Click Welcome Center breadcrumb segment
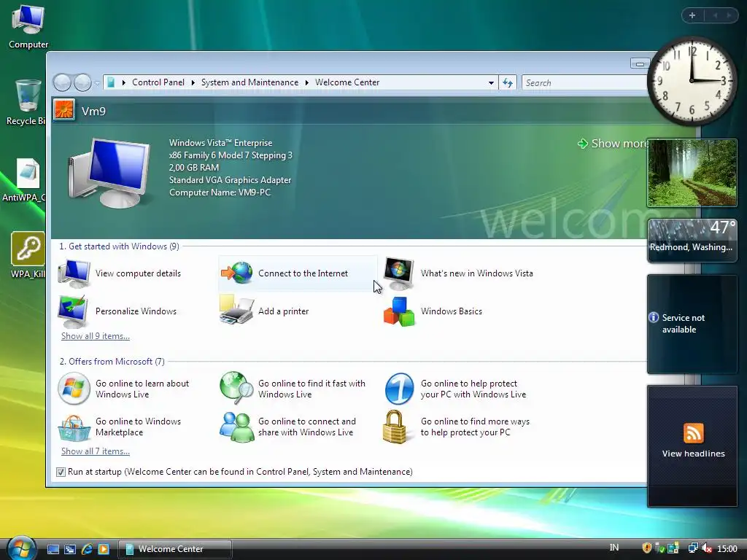 [347, 82]
